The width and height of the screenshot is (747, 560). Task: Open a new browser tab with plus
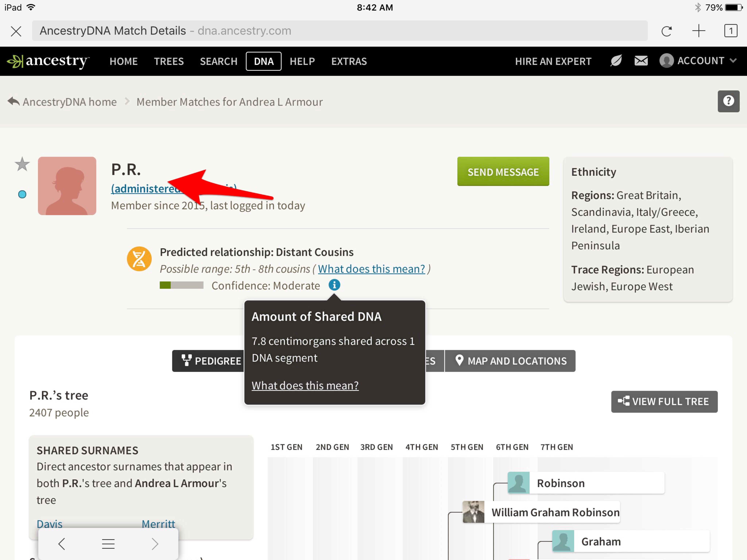(698, 31)
